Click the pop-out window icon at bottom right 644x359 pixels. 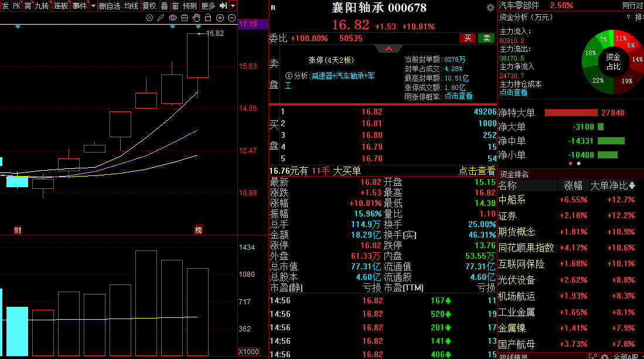point(592,356)
